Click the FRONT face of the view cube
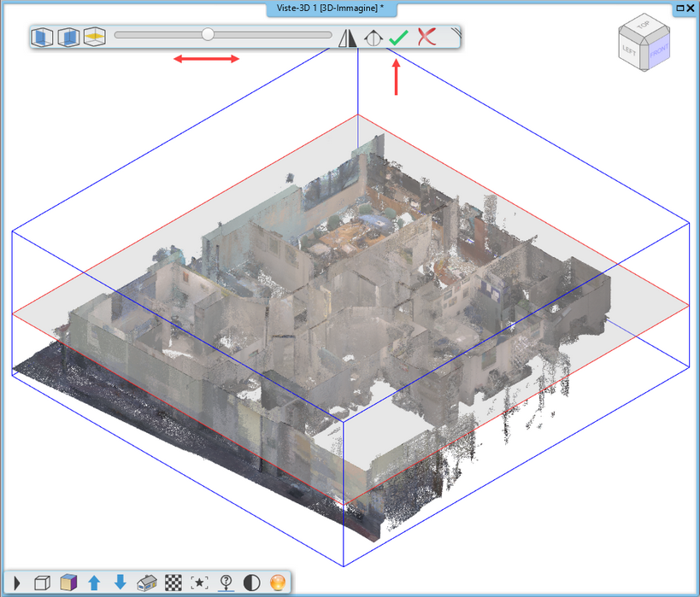The width and height of the screenshot is (700, 597). pos(659,50)
